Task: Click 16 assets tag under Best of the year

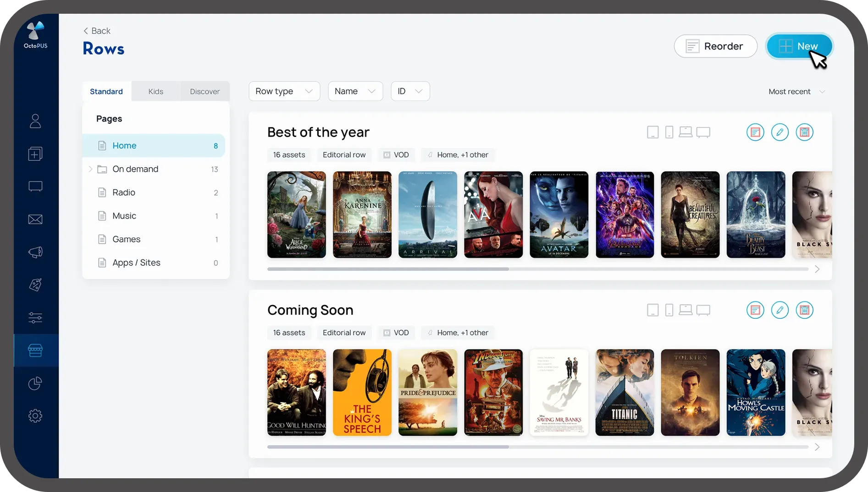Action: (x=289, y=155)
